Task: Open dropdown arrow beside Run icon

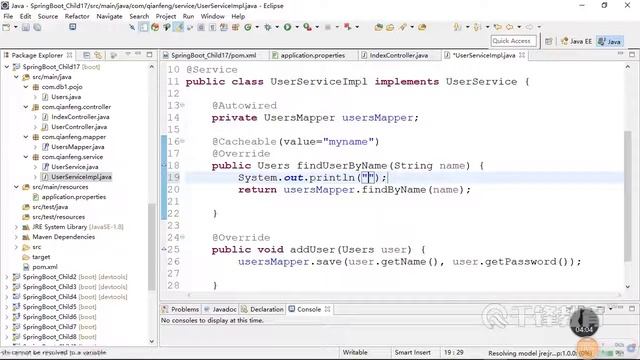Action: [297, 27]
